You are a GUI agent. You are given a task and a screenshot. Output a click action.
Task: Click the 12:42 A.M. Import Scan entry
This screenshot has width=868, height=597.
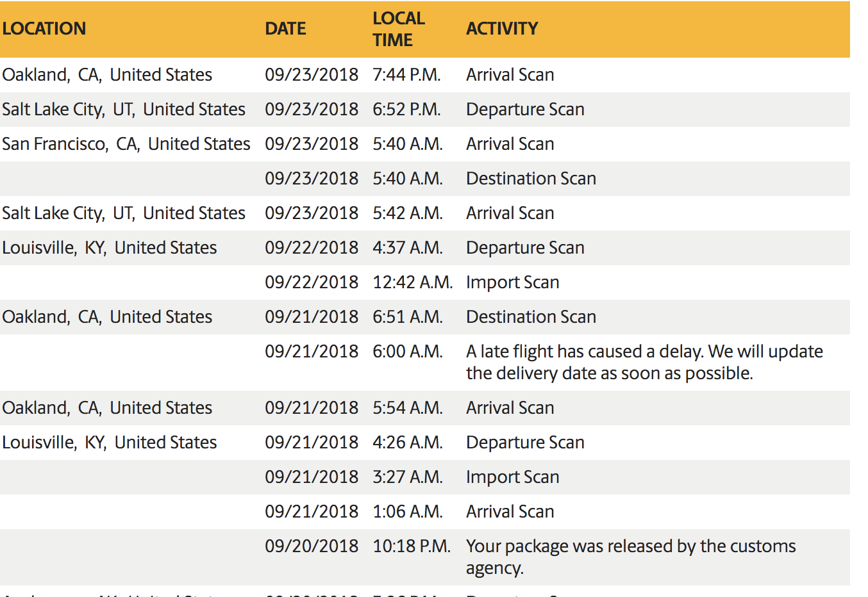[x=425, y=282]
